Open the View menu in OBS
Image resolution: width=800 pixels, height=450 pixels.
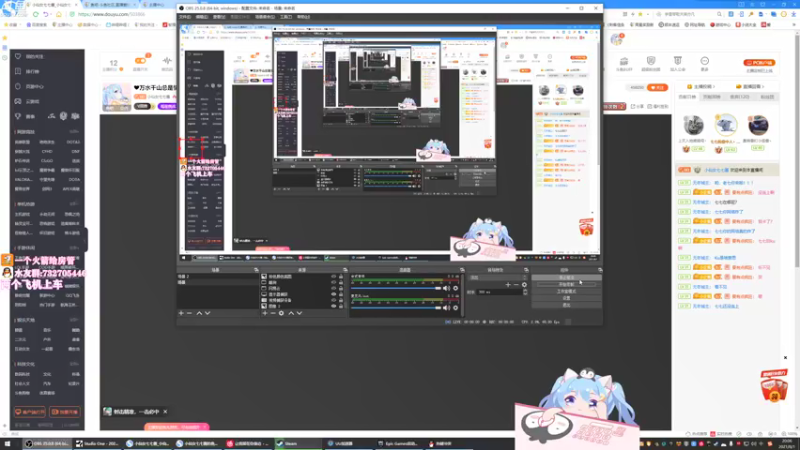219,17
